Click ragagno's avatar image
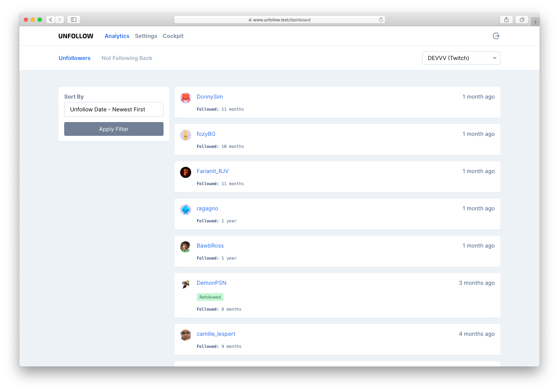Screen dimensions: 559x392 tap(186, 210)
